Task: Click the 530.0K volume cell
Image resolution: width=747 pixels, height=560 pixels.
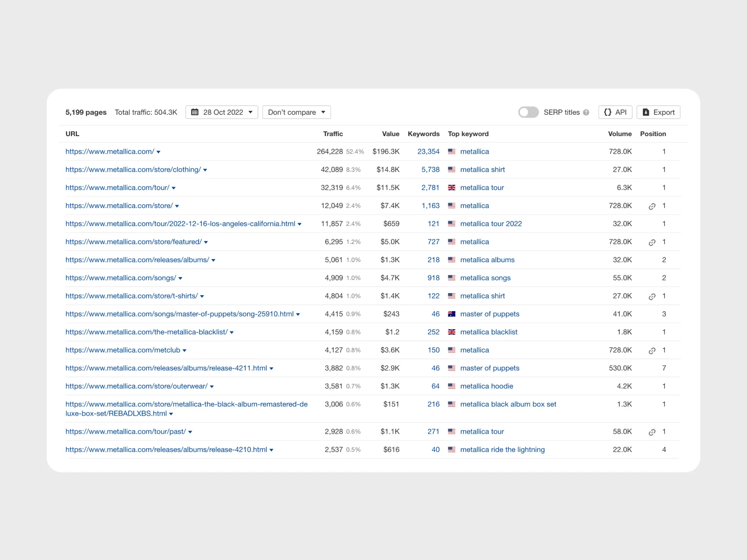Action: pos(621,368)
